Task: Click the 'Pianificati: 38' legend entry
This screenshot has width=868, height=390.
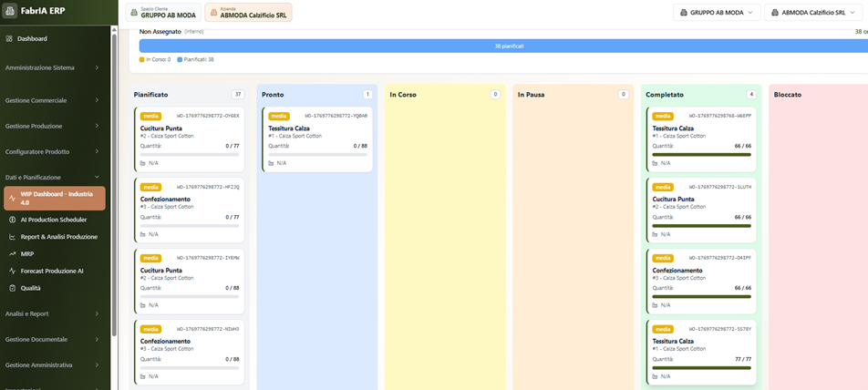Action: [x=195, y=58]
